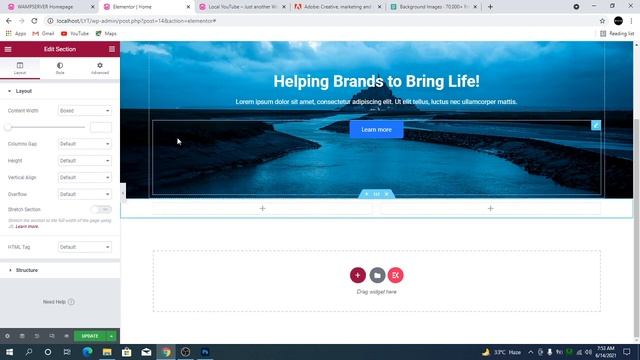Viewport: 640px width, 360px height.
Task: Open Microsoft Edge from the taskbar
Action: pyautogui.click(x=87, y=352)
